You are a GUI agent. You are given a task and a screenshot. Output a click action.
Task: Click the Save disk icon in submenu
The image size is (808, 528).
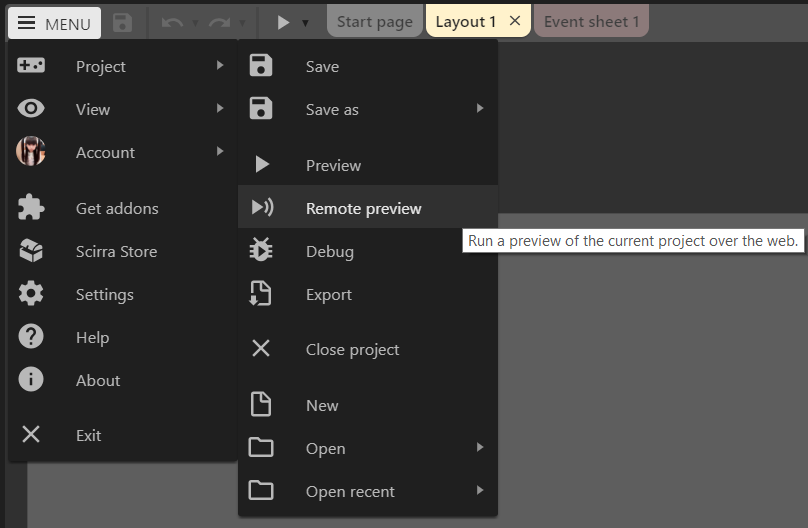tap(261, 65)
